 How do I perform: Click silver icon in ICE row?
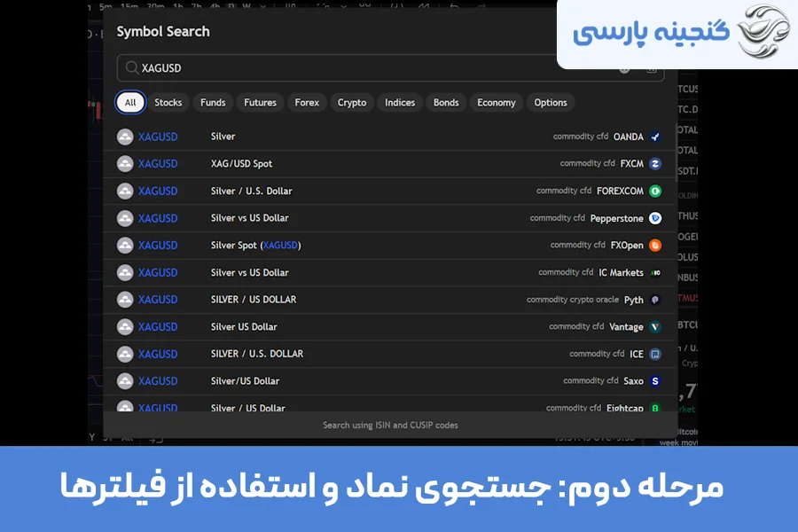pos(125,354)
